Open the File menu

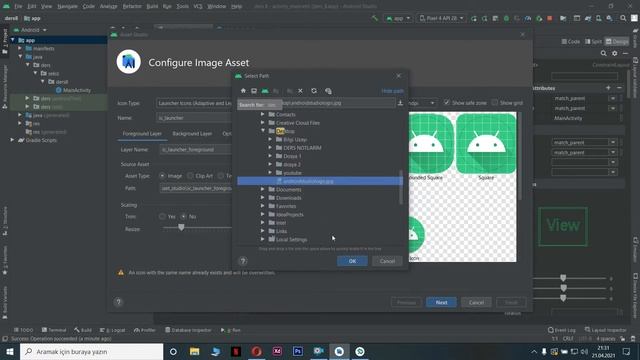tap(18, 6)
